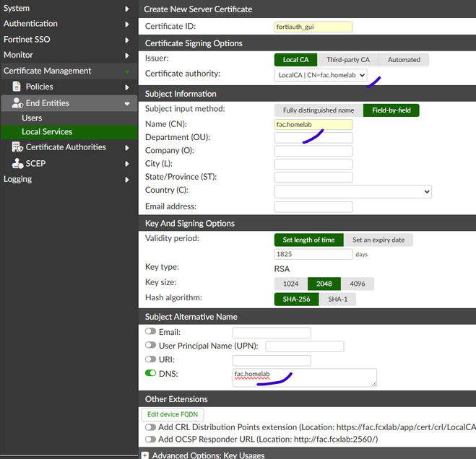476x459 pixels.
Task: Switch to Set an expiry date
Action: [x=378, y=240]
